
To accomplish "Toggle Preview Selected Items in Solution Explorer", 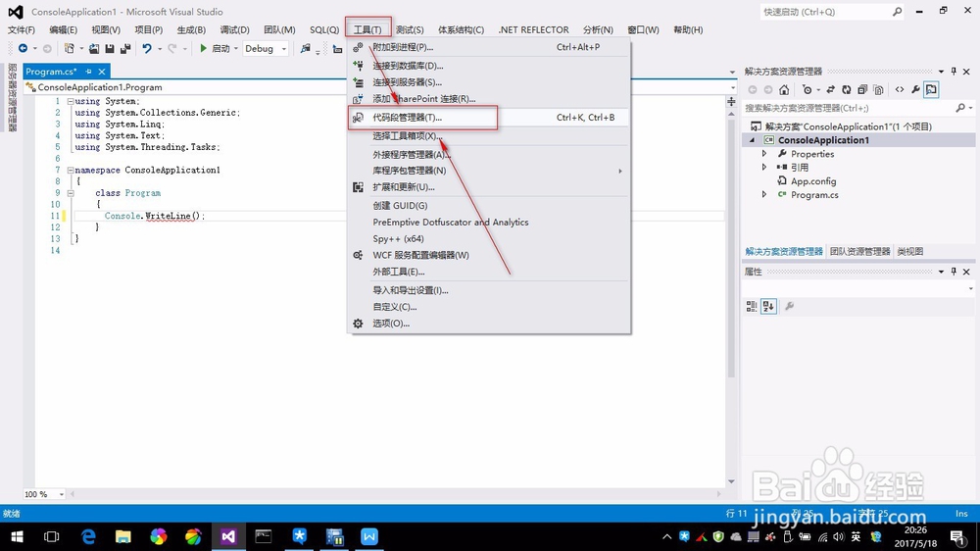I will point(931,89).
